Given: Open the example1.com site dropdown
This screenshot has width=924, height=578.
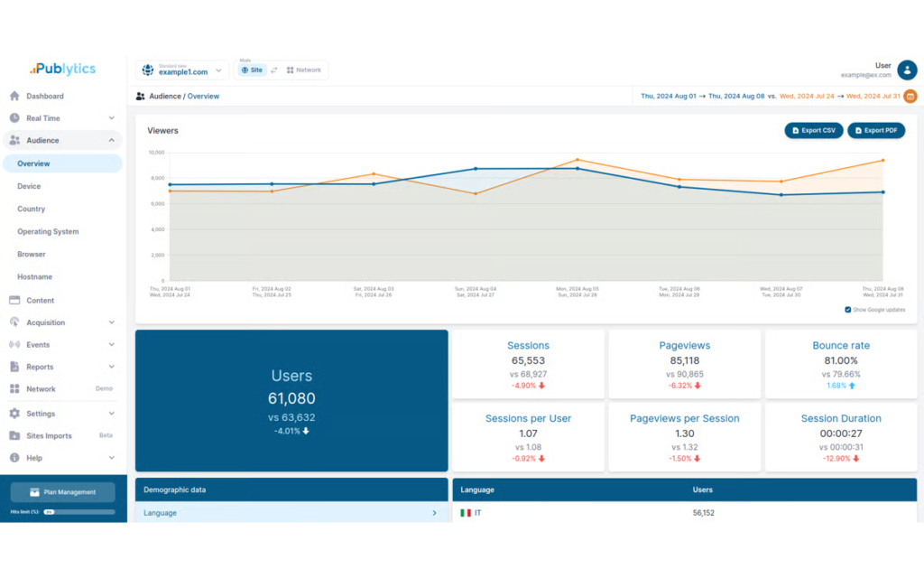Looking at the screenshot, I should 182,70.
